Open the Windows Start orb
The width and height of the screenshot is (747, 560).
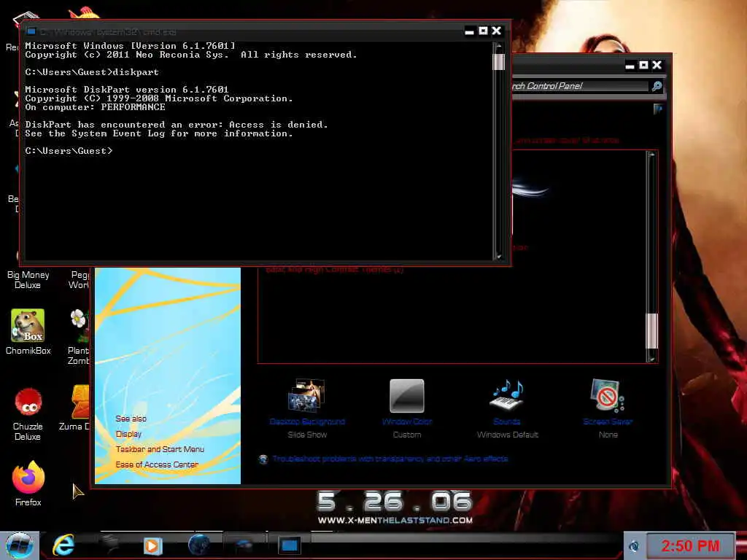(x=20, y=545)
